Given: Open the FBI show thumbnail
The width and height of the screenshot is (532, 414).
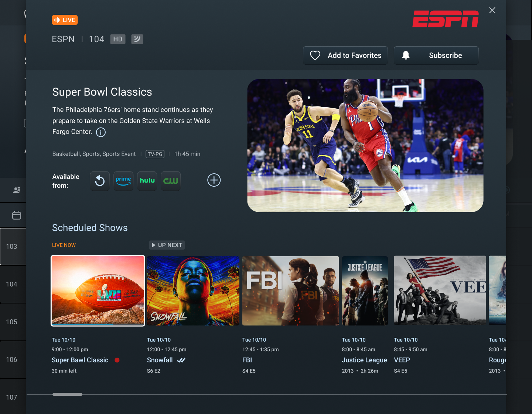Looking at the screenshot, I should [x=290, y=291].
